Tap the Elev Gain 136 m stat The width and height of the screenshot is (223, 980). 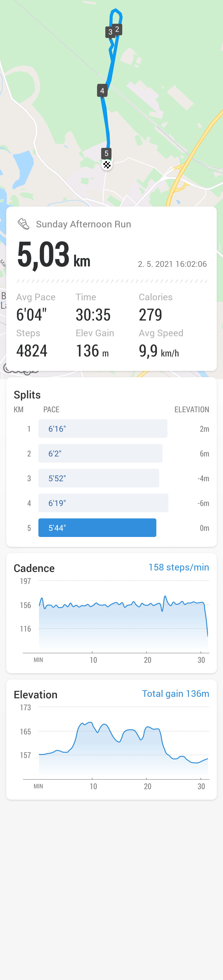point(95,343)
